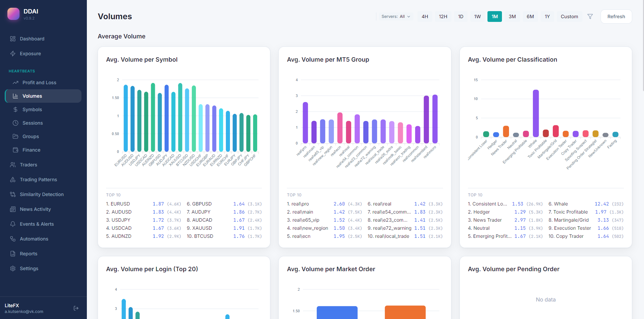Click the real\local_trade entry
Viewport: 644px width, 319px height.
405,236
